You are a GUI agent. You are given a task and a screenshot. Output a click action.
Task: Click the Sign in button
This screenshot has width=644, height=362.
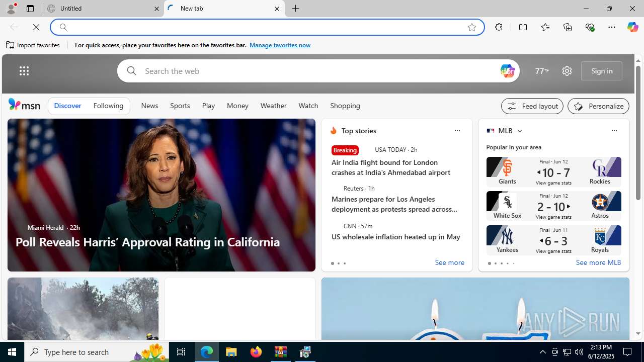[602, 71]
